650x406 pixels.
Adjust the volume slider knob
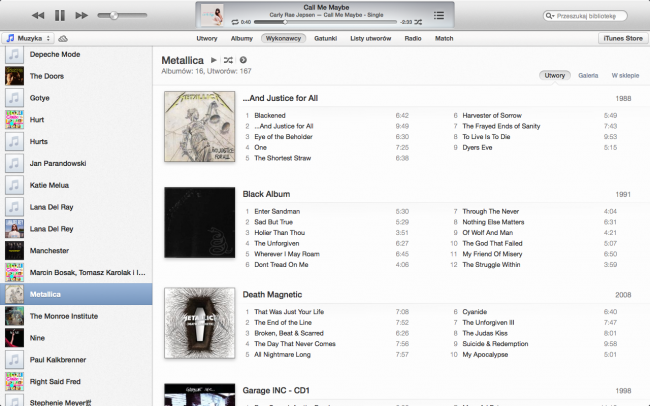(114, 15)
